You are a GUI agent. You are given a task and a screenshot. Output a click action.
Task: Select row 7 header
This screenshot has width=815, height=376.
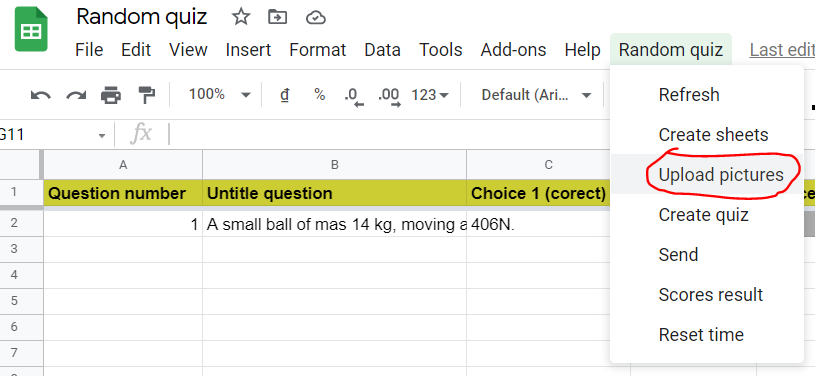pos(21,354)
